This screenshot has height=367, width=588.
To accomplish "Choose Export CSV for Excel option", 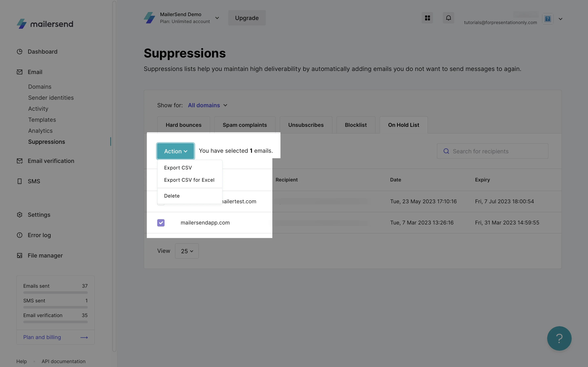I will (189, 180).
